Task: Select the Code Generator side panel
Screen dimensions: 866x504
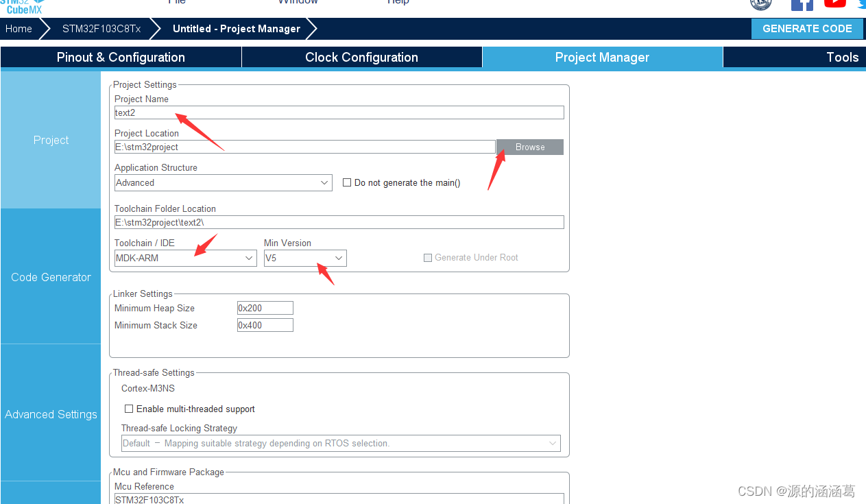Action: (51, 277)
